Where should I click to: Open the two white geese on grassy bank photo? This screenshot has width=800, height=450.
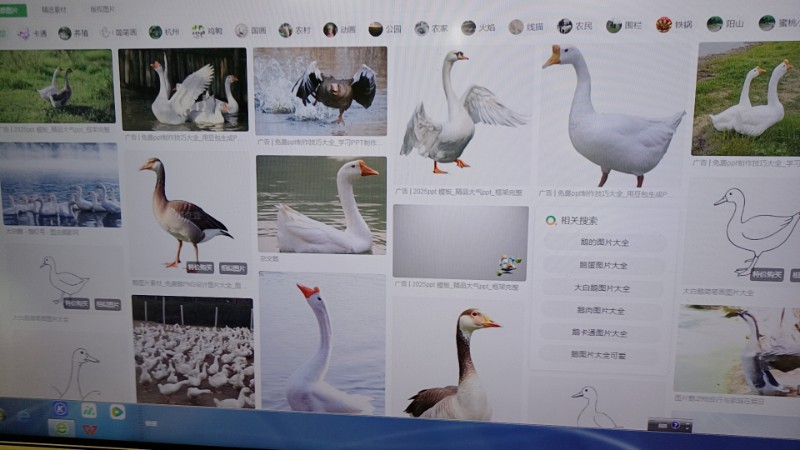click(746, 98)
